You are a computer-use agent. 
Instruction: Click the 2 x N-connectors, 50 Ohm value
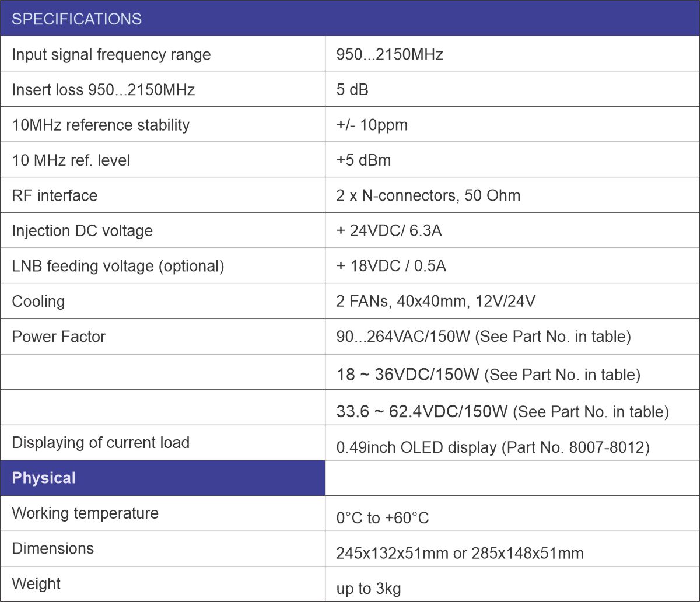click(428, 195)
